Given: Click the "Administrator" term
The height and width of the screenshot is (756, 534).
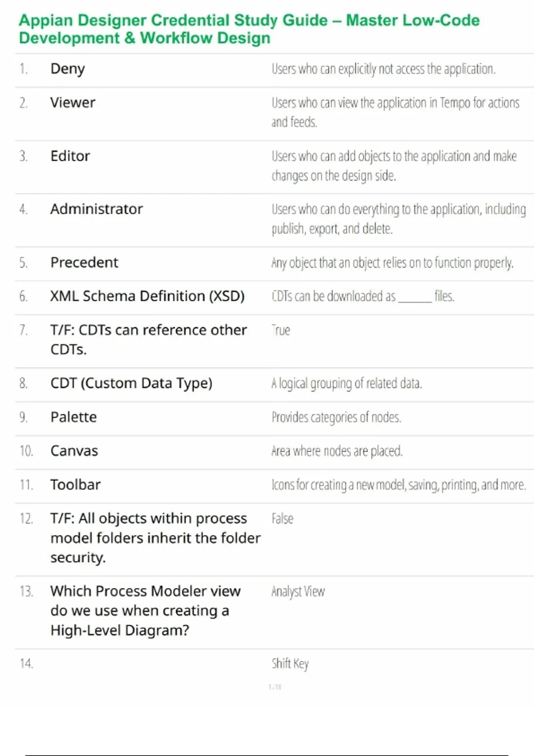Looking at the screenshot, I should [97, 209].
